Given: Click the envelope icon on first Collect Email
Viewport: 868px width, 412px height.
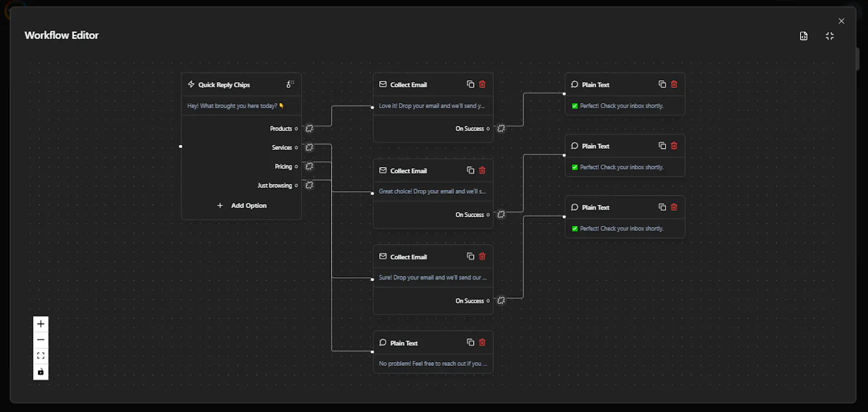Looking at the screenshot, I should click(383, 84).
